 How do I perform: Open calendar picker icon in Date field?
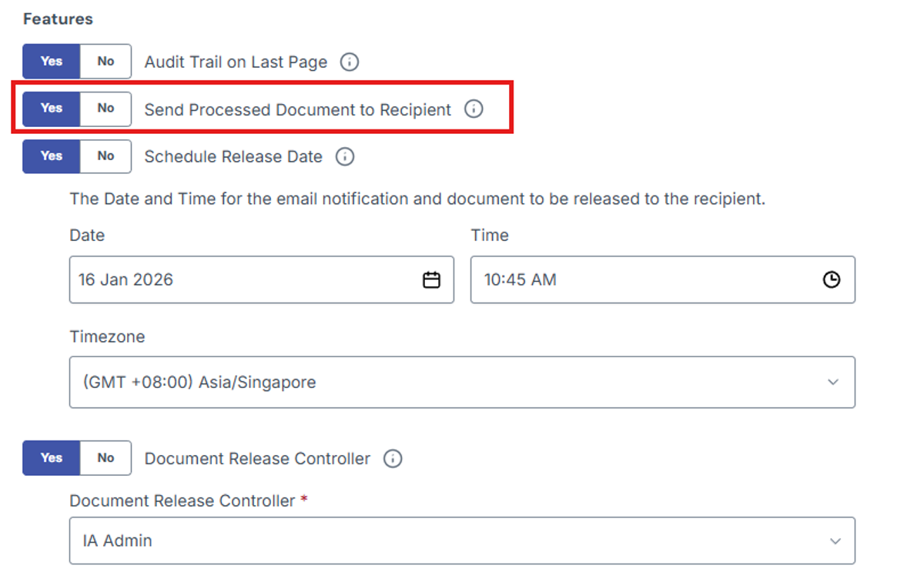click(x=432, y=280)
